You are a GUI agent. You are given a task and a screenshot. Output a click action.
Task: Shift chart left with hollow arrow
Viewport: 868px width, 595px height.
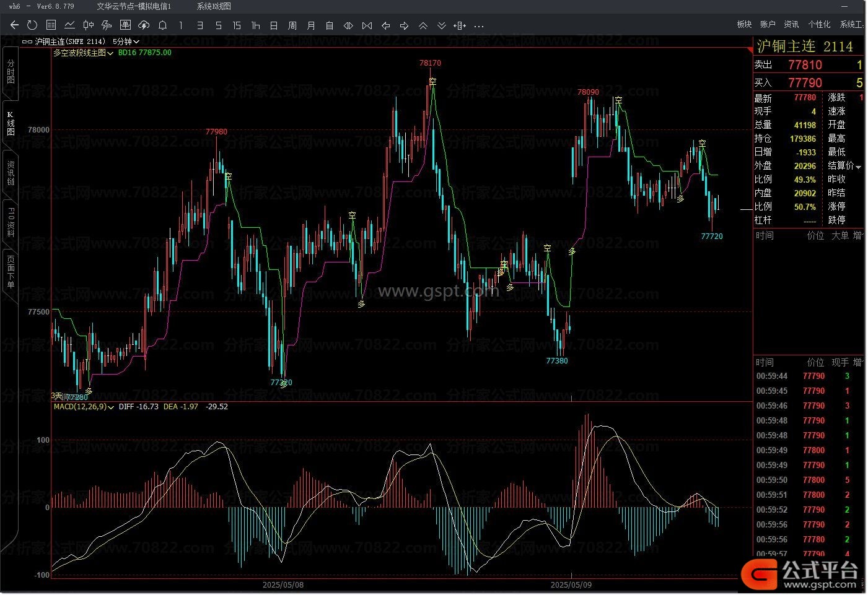point(385,25)
